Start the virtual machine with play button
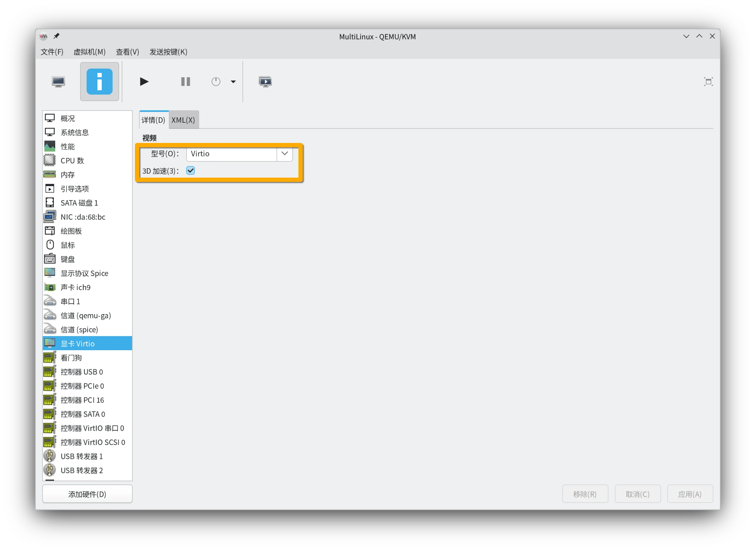Screen dimensions: 756x552 point(144,82)
